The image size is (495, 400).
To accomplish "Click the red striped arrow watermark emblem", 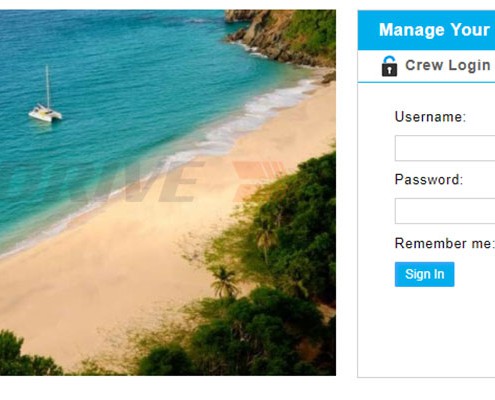I will (257, 181).
